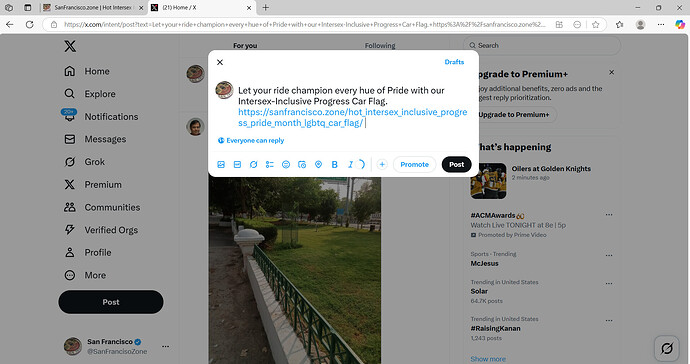Open browser Settings and more menu
Viewport: 690px width, 364px height.
661,25
